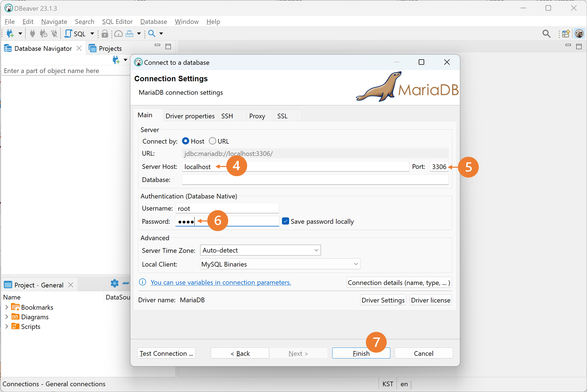This screenshot has width=587, height=392.
Task: Open the Window menu
Action: pos(187,21)
